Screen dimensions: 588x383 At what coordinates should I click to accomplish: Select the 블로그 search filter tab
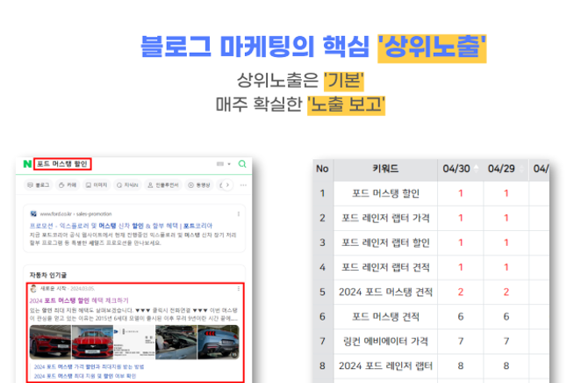point(39,185)
